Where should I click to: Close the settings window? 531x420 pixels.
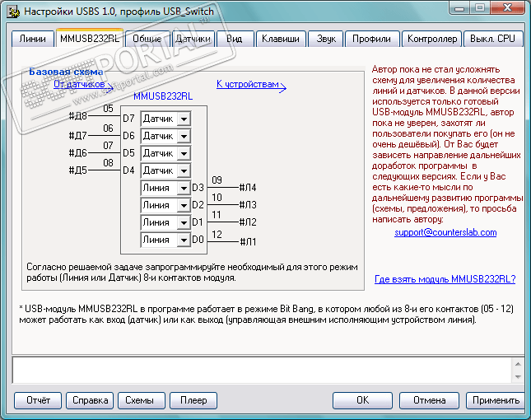[x=507, y=8]
